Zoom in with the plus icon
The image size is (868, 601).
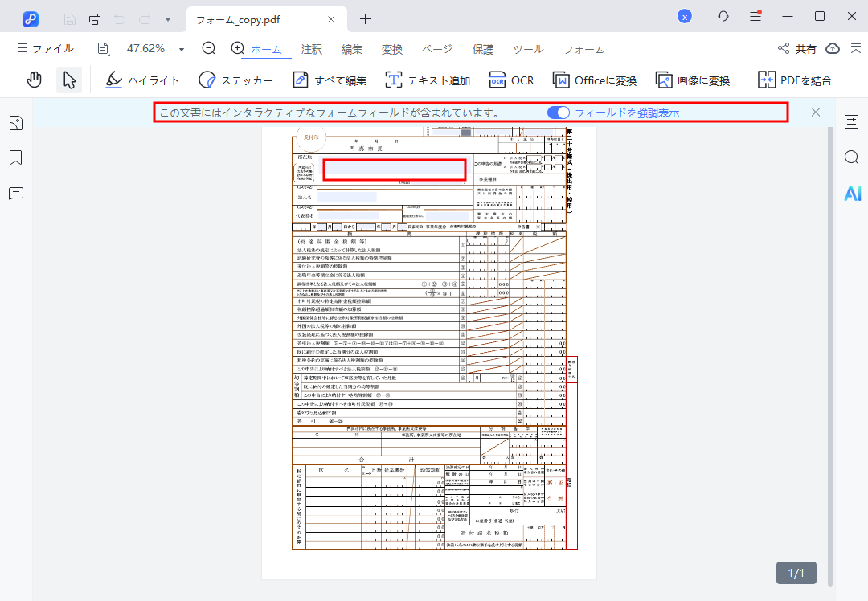[237, 48]
